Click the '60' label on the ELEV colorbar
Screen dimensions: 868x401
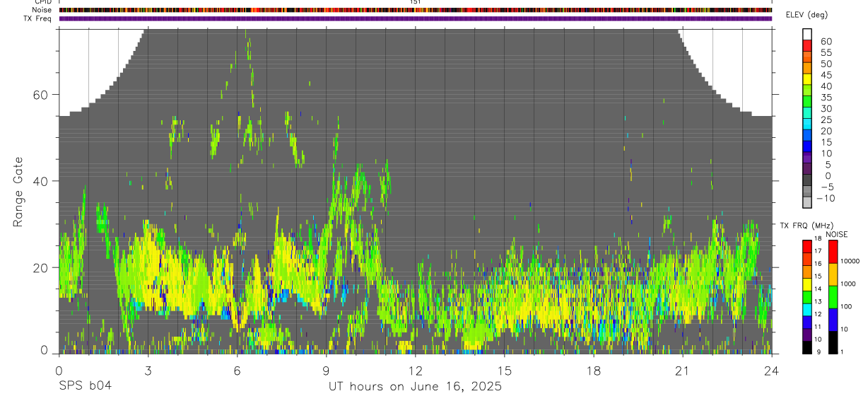[x=826, y=42]
